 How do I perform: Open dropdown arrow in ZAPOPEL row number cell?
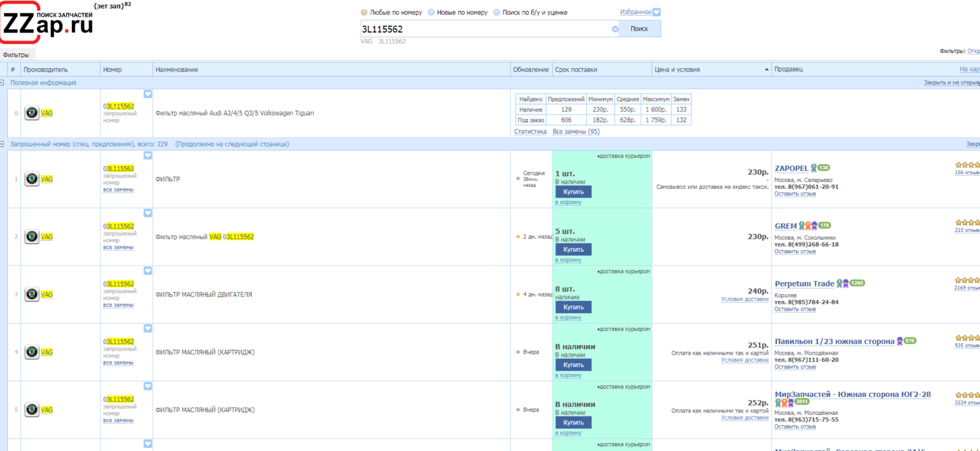(148, 156)
